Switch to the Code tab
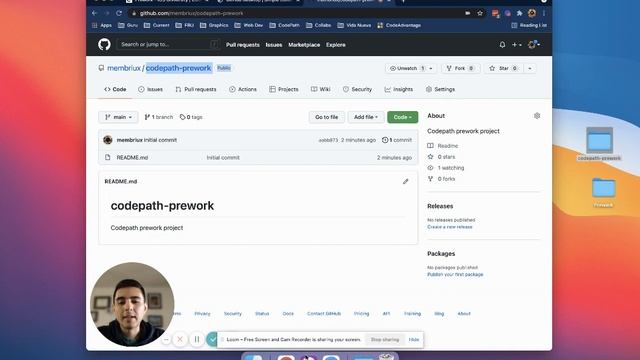Image resolution: width=640 pixels, height=360 pixels. click(x=115, y=89)
